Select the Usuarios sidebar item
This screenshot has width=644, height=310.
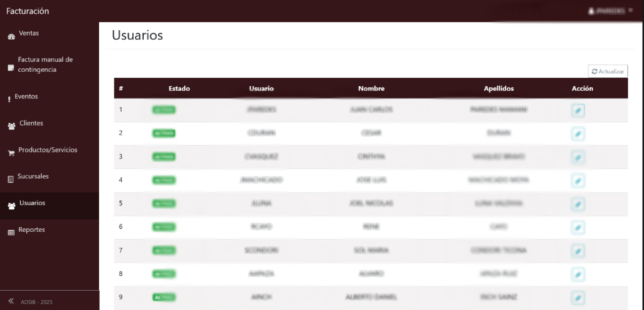pyautogui.click(x=32, y=203)
